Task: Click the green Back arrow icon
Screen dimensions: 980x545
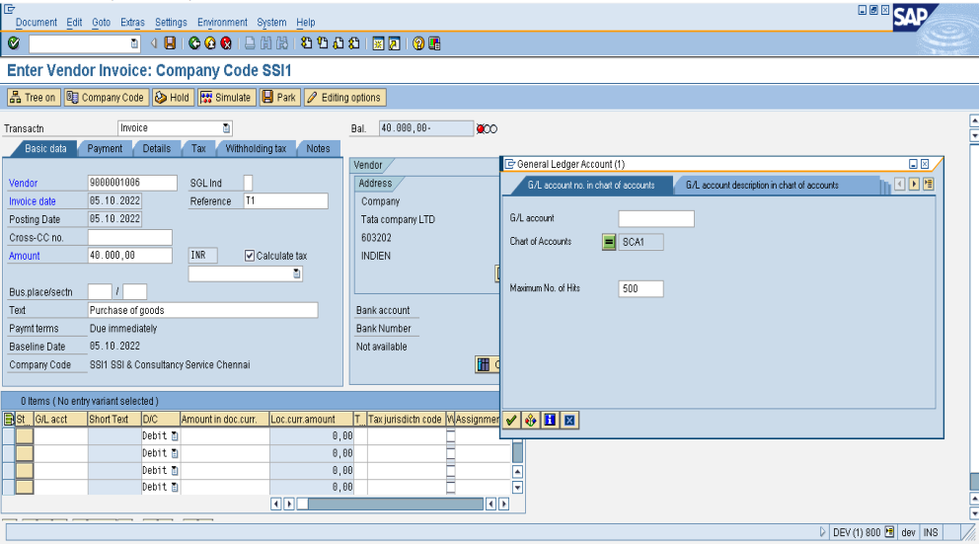Action: pyautogui.click(x=194, y=43)
